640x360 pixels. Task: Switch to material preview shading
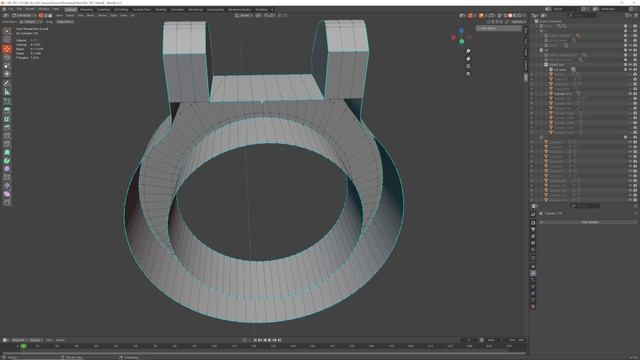[515, 16]
